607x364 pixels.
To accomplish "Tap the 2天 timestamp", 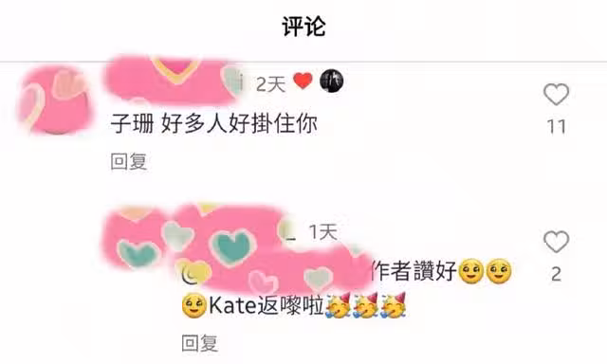I will pos(270,84).
